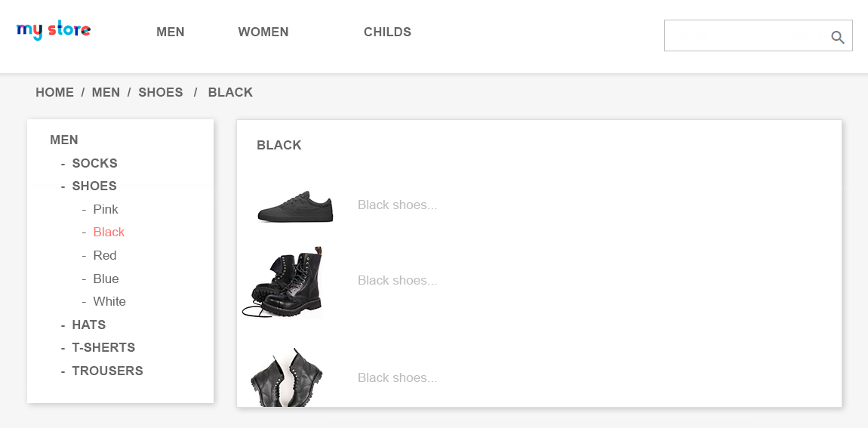This screenshot has width=868, height=428.
Task: Select Pink shoes color filter
Action: coord(106,209)
